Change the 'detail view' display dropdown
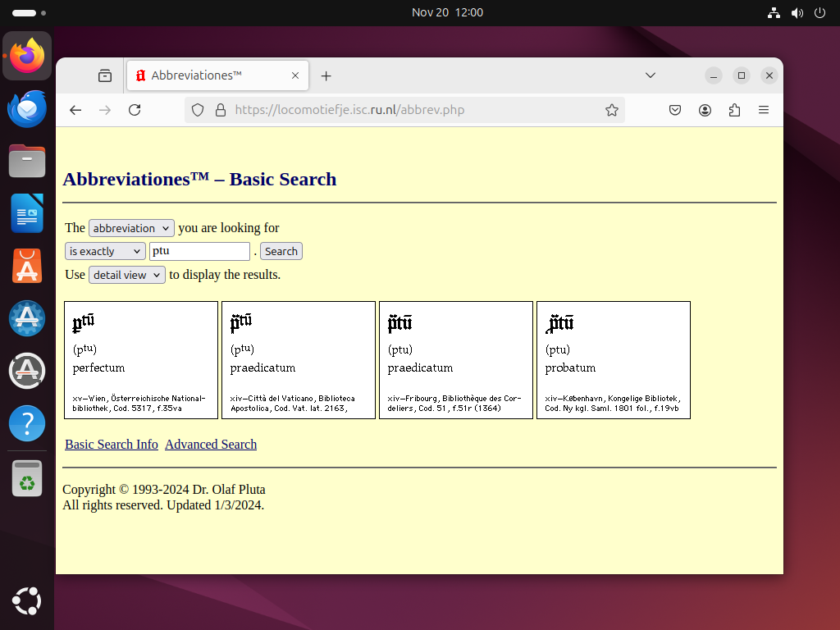 tap(127, 275)
